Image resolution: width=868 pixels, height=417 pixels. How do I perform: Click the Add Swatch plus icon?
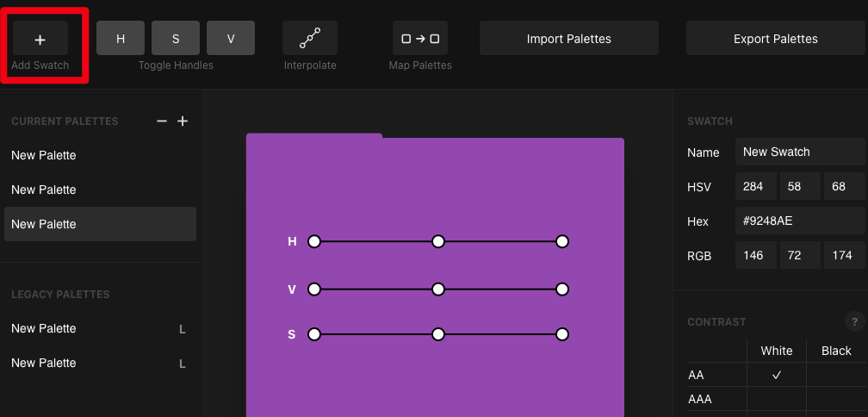pyautogui.click(x=40, y=39)
